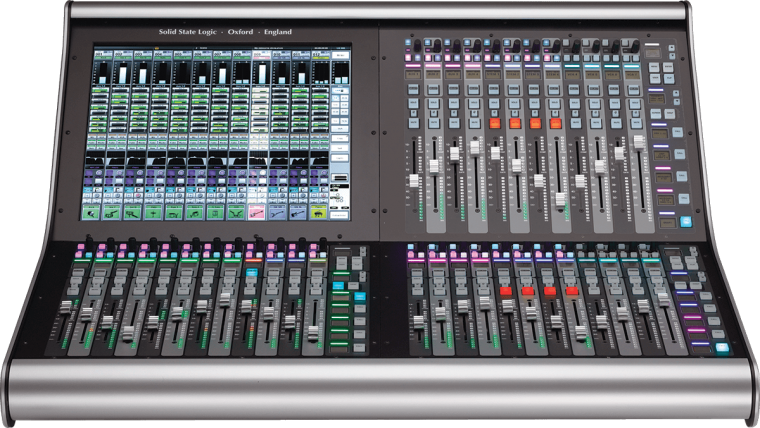This screenshot has height=428, width=760.
Task: Tap channel 010 EQ curve thumbnail
Action: (278, 160)
